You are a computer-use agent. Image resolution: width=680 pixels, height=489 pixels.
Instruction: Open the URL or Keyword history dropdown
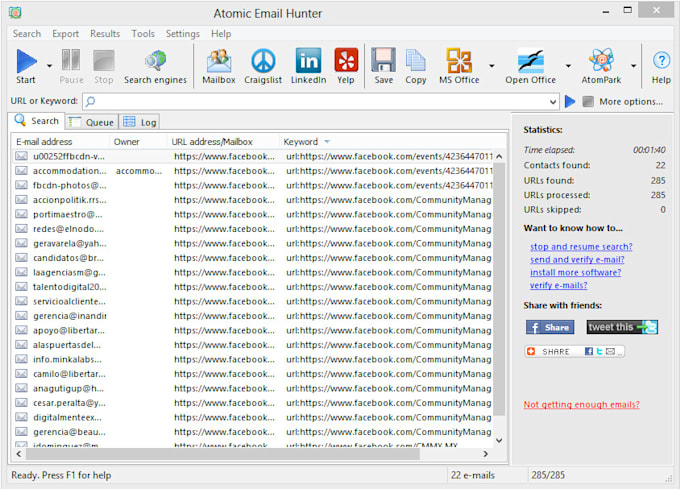(552, 102)
